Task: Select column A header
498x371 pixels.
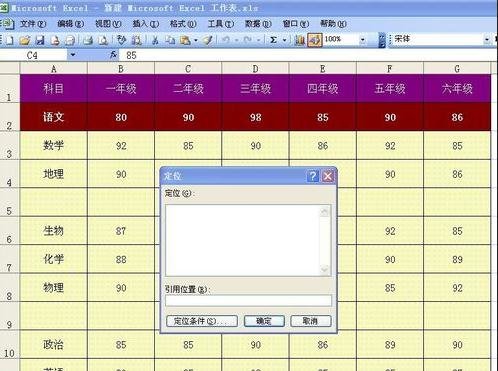Action: [54, 69]
